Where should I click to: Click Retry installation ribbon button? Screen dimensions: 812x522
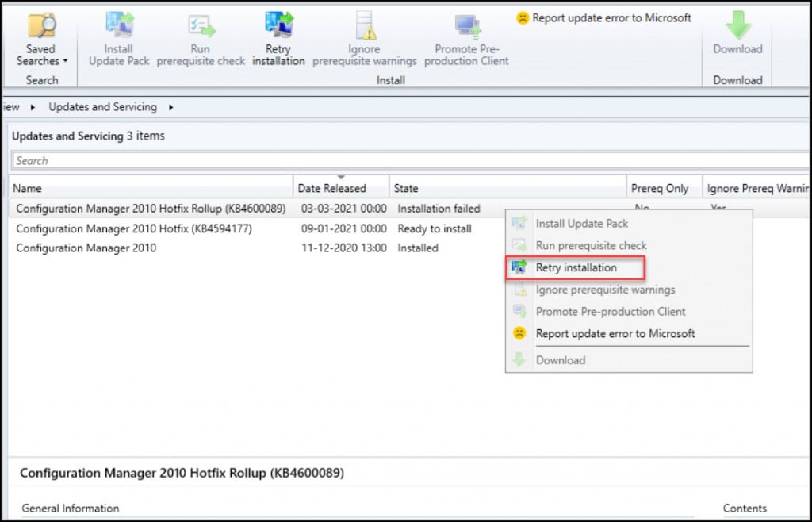pyautogui.click(x=278, y=40)
